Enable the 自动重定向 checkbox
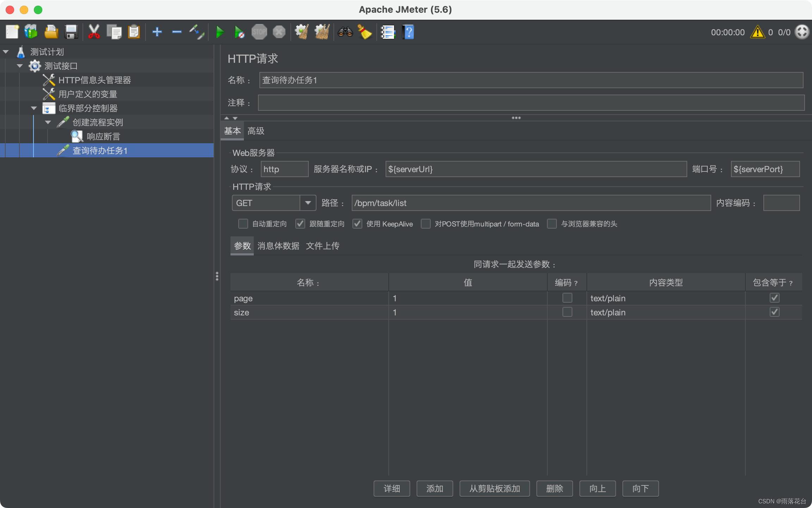This screenshot has width=812, height=508. click(243, 224)
